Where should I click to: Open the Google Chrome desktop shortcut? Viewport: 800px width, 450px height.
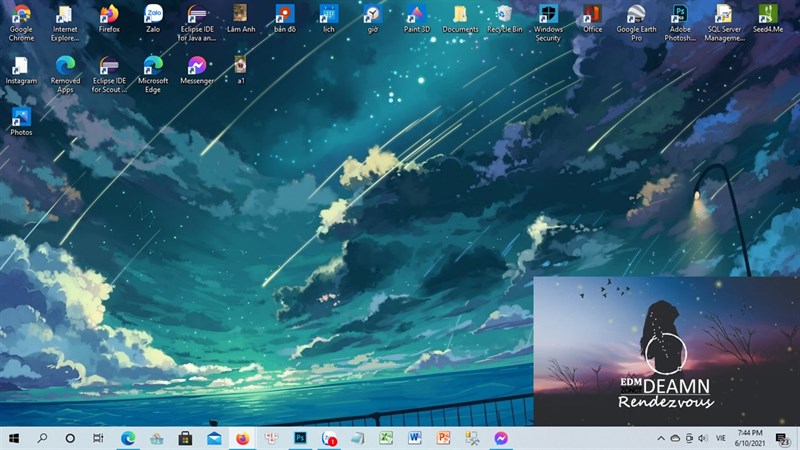coord(21,23)
